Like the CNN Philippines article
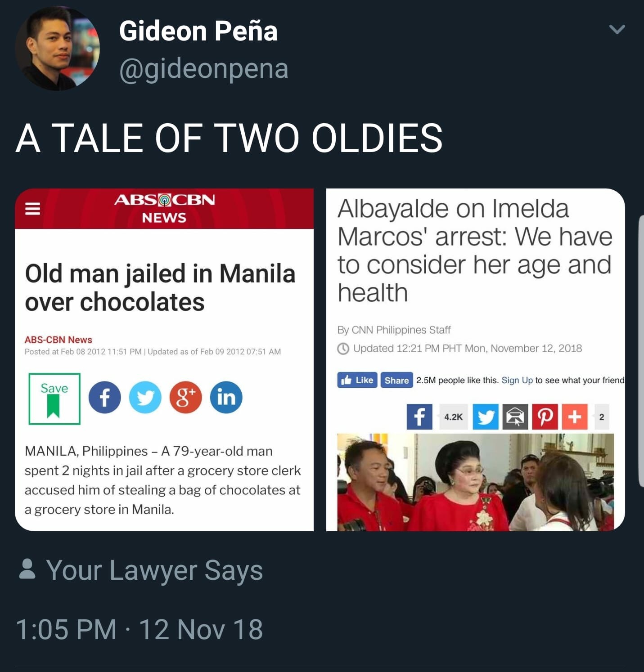The height and width of the screenshot is (672, 644). click(x=357, y=380)
